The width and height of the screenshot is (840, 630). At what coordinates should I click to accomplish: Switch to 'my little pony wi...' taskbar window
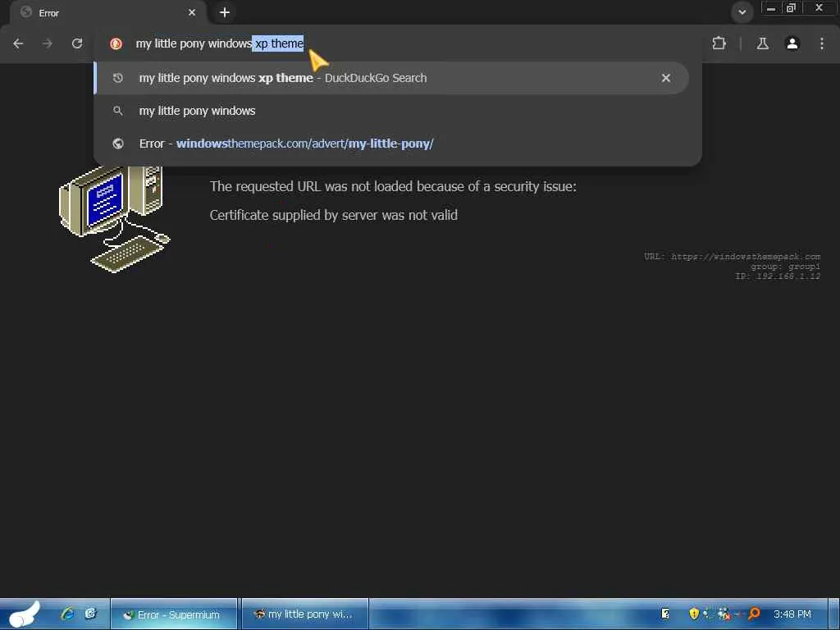click(x=304, y=614)
